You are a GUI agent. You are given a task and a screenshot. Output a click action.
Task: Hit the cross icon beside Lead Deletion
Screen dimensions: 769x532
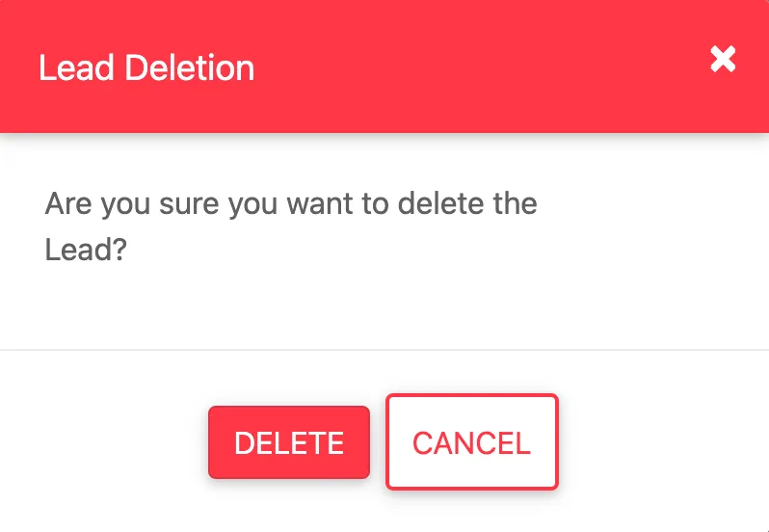[723, 60]
